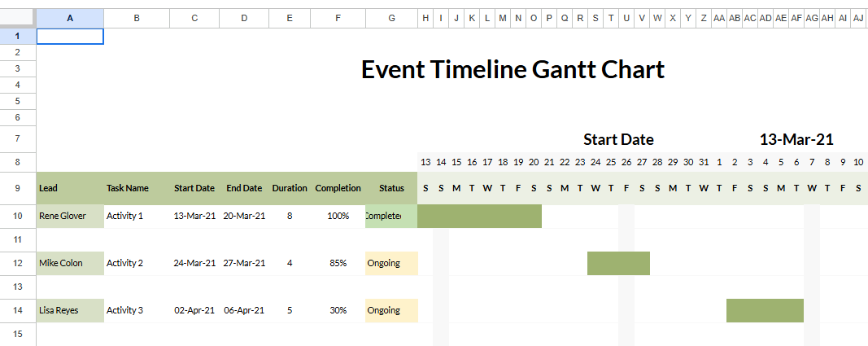Select the Rene Glover lead cell

pos(70,217)
